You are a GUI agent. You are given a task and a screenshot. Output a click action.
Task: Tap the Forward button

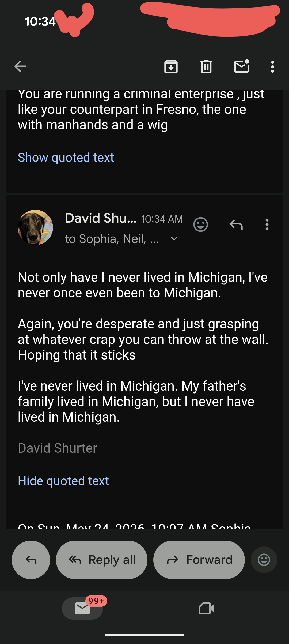point(199,560)
